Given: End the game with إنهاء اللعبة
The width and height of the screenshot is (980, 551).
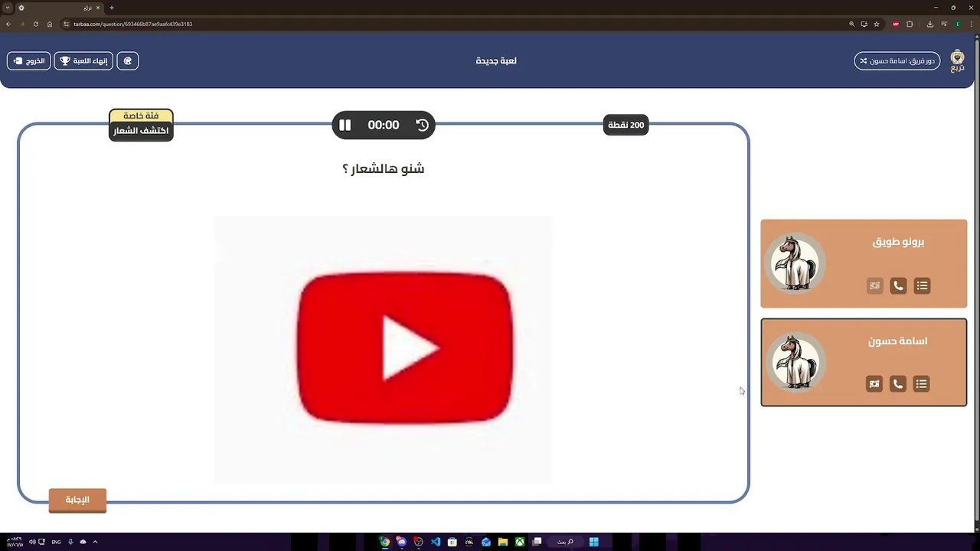Looking at the screenshot, I should point(83,60).
